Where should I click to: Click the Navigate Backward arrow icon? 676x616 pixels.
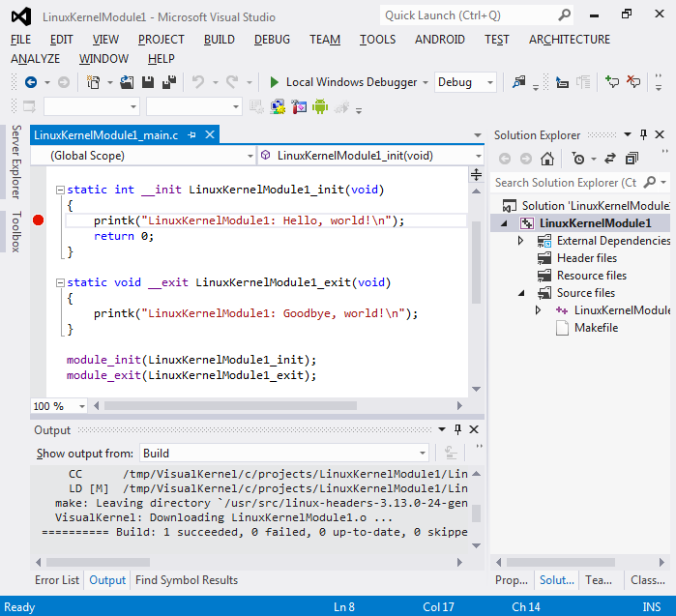31,82
